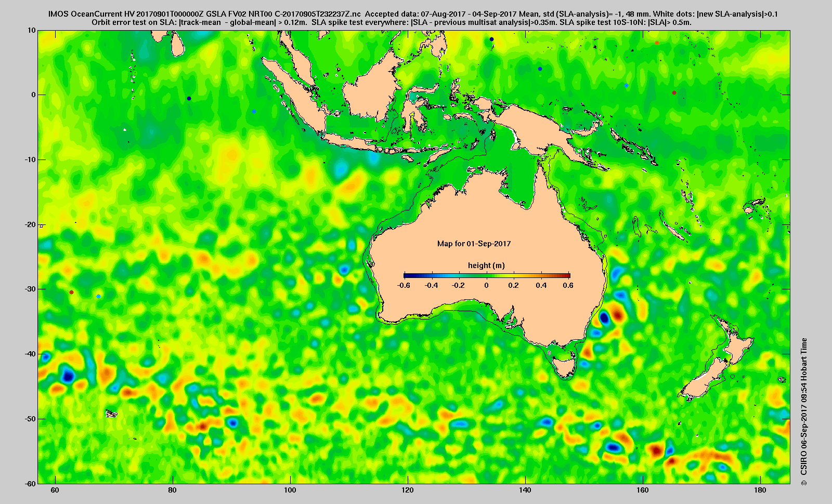Image resolution: width=832 pixels, height=504 pixels.
Task: Click the blue dot north of New Guinea near 142E
Action: pyautogui.click(x=540, y=69)
